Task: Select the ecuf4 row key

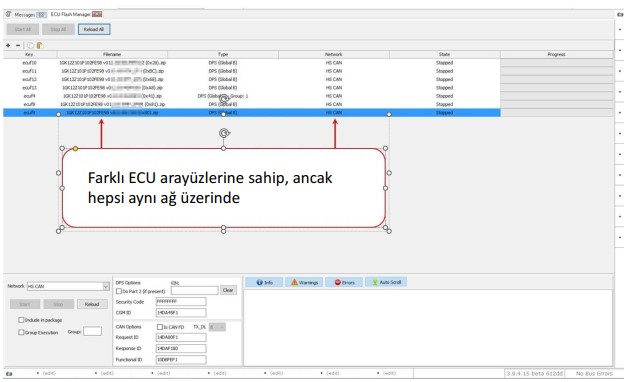Action: 29,96
